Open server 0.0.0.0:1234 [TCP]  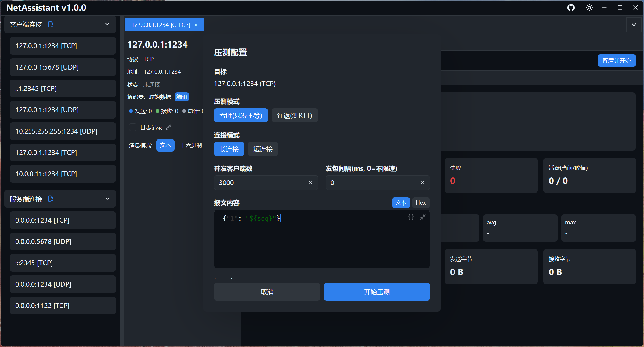pyautogui.click(x=63, y=220)
